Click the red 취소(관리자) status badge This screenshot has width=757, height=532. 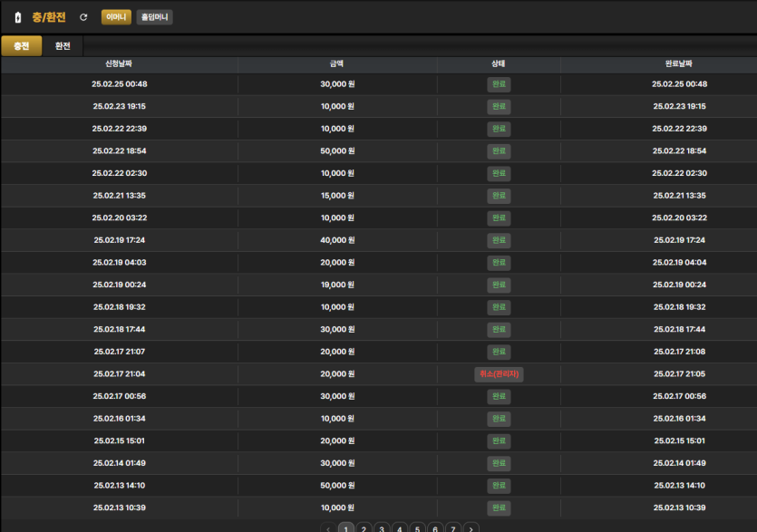[x=499, y=374]
